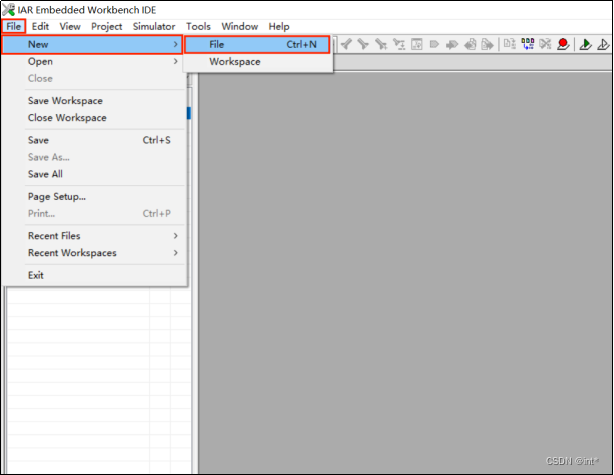Open the File menu
The image size is (614, 475).
pos(14,27)
